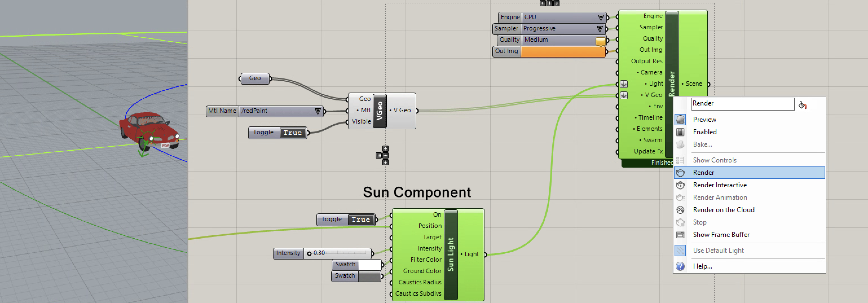868x303 pixels.
Task: Click the Help question mark icon
Action: [680, 267]
